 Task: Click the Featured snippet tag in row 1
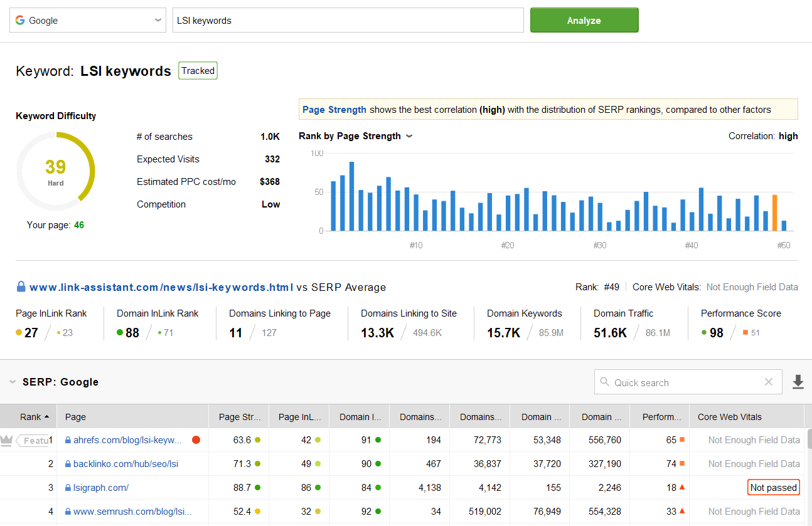pos(31,441)
